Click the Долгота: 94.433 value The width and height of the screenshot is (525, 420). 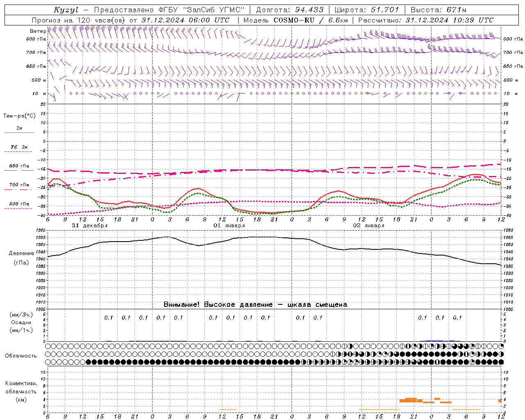click(290, 10)
